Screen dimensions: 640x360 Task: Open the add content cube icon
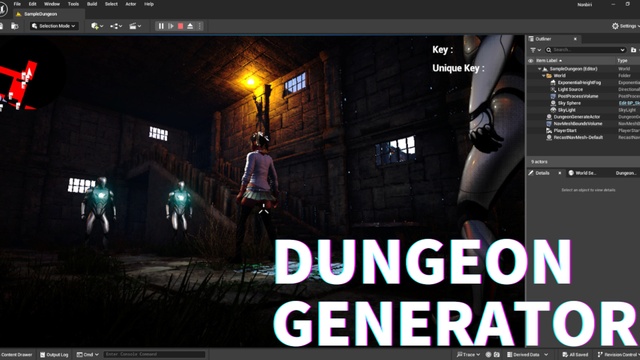point(97,26)
